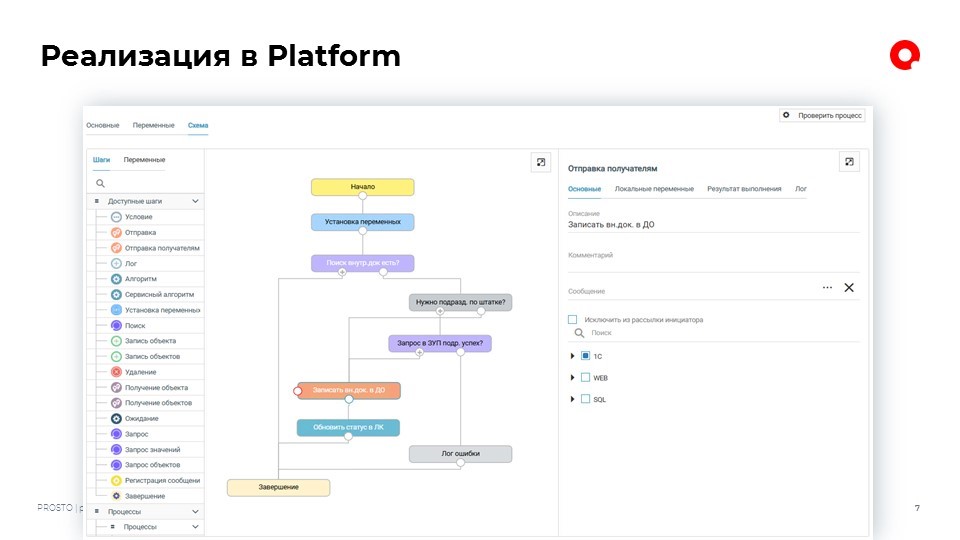The height and width of the screenshot is (540, 960).
Task: Collapse the Доступные шаги section
Action: coord(195,201)
